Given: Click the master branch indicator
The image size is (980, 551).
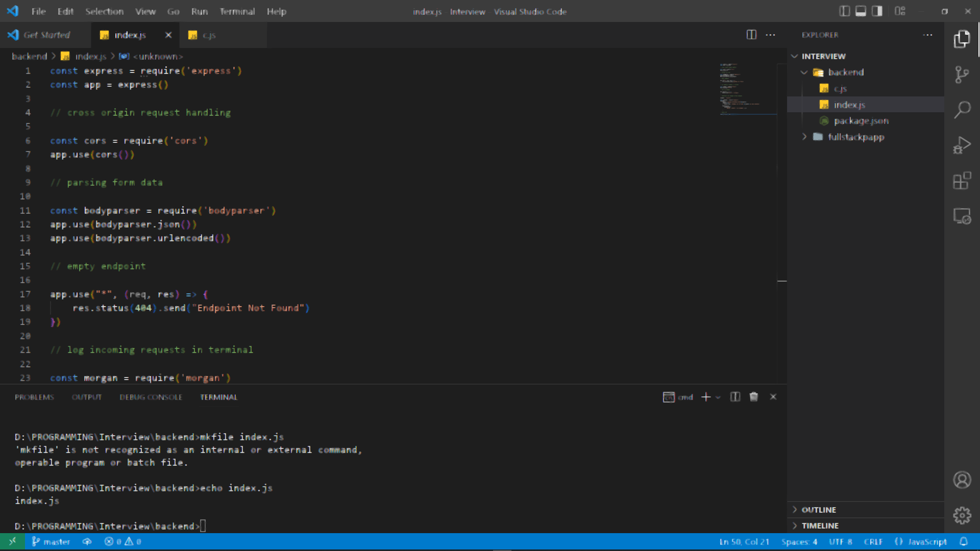Looking at the screenshot, I should (51, 542).
